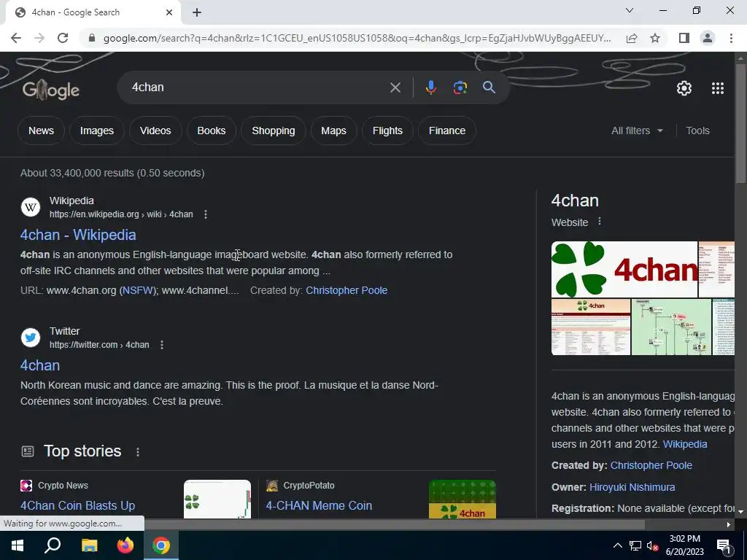The width and height of the screenshot is (747, 560).
Task: Open Hiroyuki Nishimura owner link
Action: 632,487
